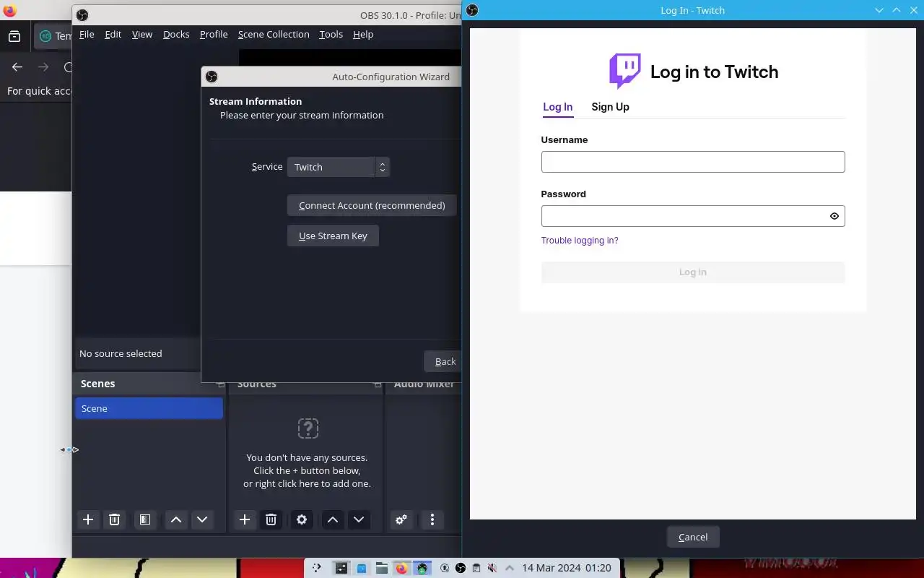This screenshot has height=578, width=924.
Task: Open the updates notifier tray icon
Action: click(445, 568)
